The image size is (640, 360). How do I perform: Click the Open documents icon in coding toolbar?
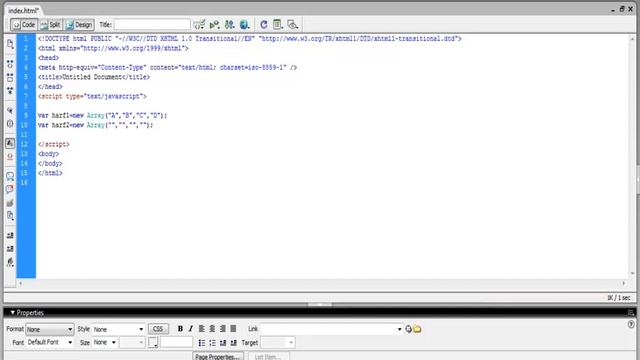click(x=10, y=44)
